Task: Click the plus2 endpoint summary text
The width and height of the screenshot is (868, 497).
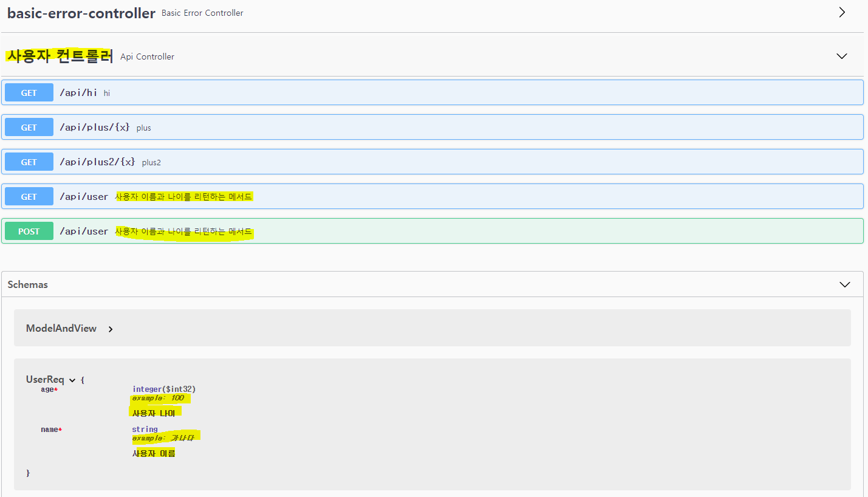Action: point(151,162)
